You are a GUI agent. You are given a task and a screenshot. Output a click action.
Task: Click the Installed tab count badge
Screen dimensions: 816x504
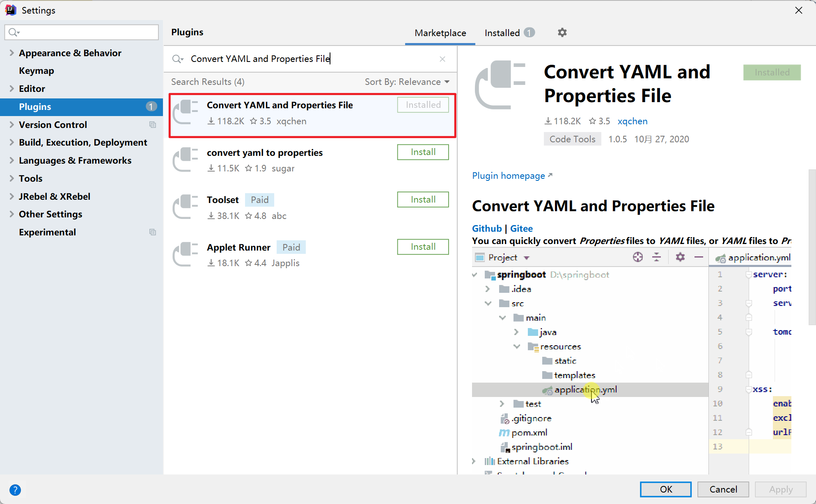click(x=529, y=32)
